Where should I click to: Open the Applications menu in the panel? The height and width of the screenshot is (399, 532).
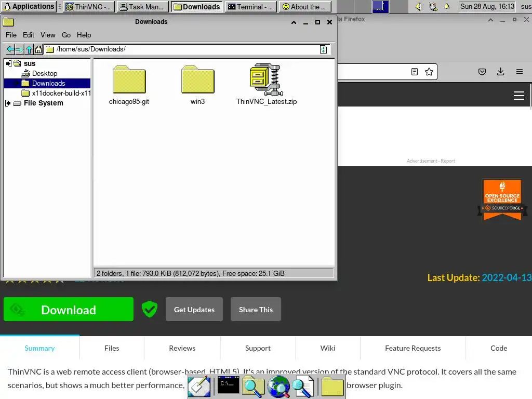tap(29, 6)
